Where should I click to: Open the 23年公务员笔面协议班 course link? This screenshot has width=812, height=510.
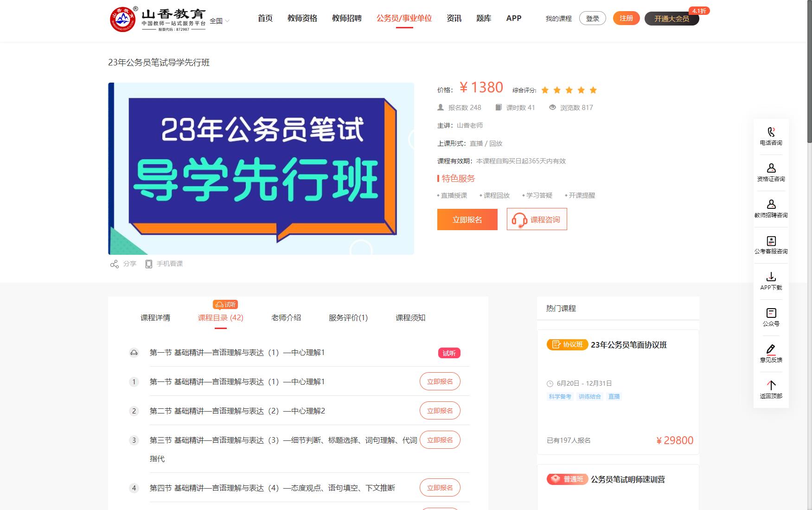click(x=628, y=345)
